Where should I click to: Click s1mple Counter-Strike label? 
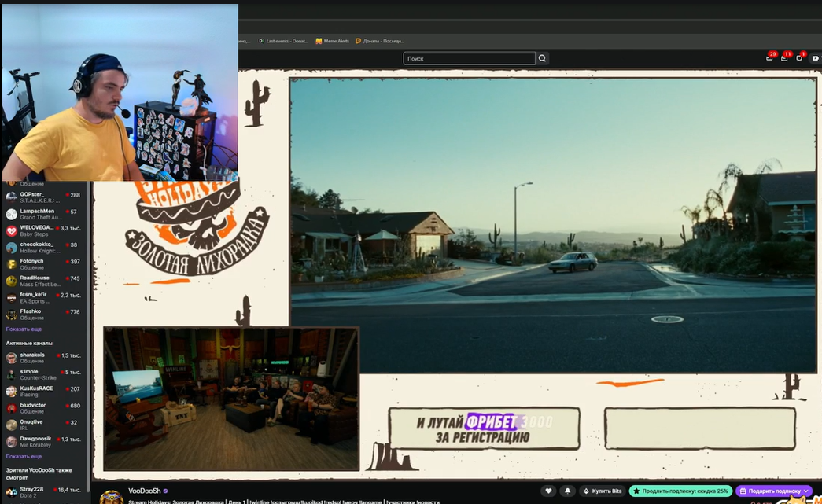pos(39,377)
